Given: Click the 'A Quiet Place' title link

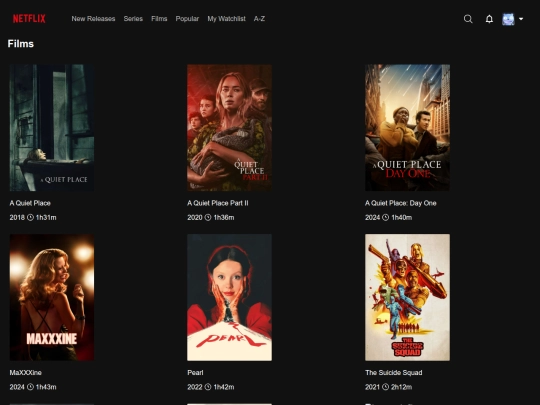Looking at the screenshot, I should 30,203.
